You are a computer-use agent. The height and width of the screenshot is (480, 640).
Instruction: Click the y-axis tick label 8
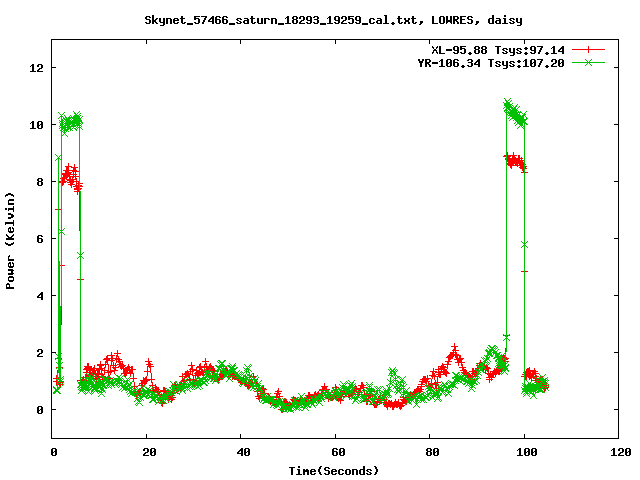(40, 182)
